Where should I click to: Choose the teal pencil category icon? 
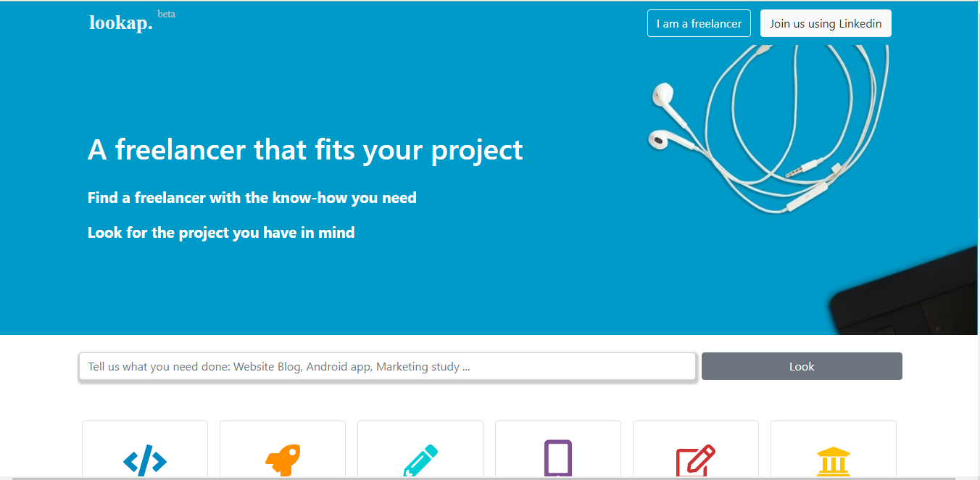point(420,460)
